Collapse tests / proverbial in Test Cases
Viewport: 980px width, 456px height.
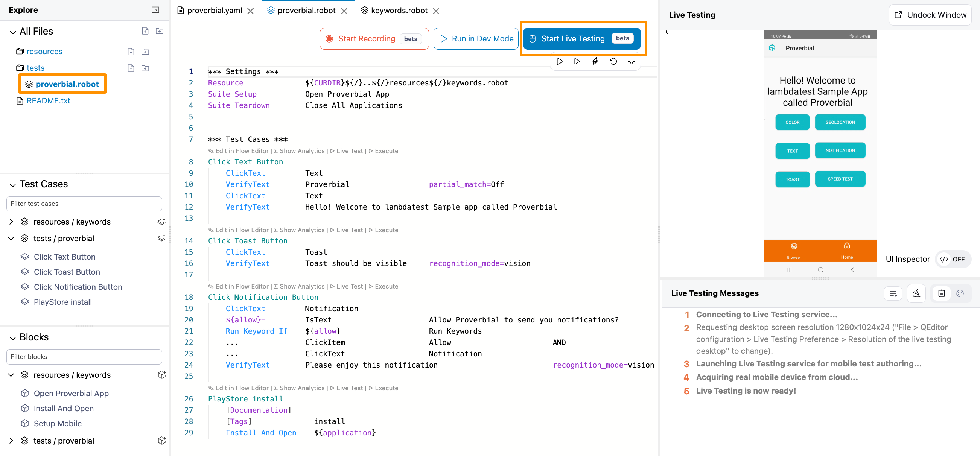[x=11, y=238]
